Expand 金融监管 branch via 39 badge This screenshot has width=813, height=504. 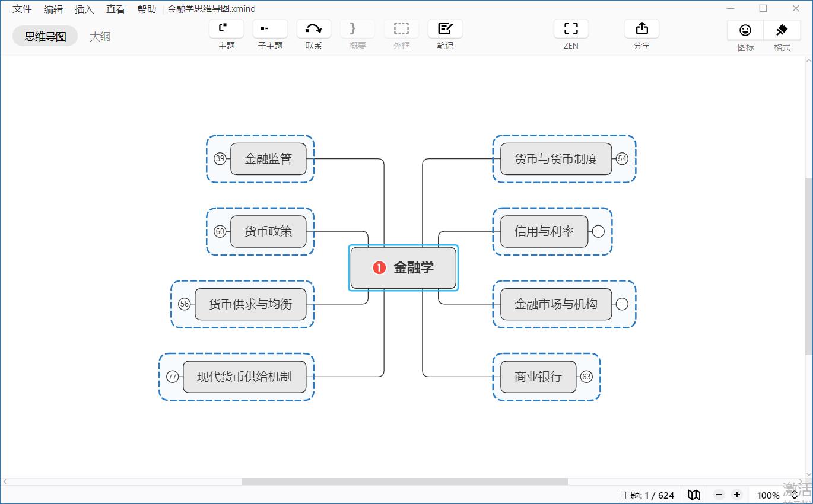(x=220, y=159)
